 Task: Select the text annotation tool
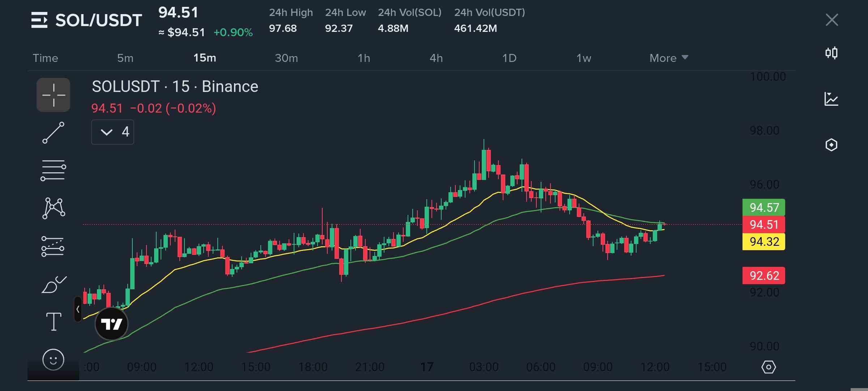coord(54,321)
